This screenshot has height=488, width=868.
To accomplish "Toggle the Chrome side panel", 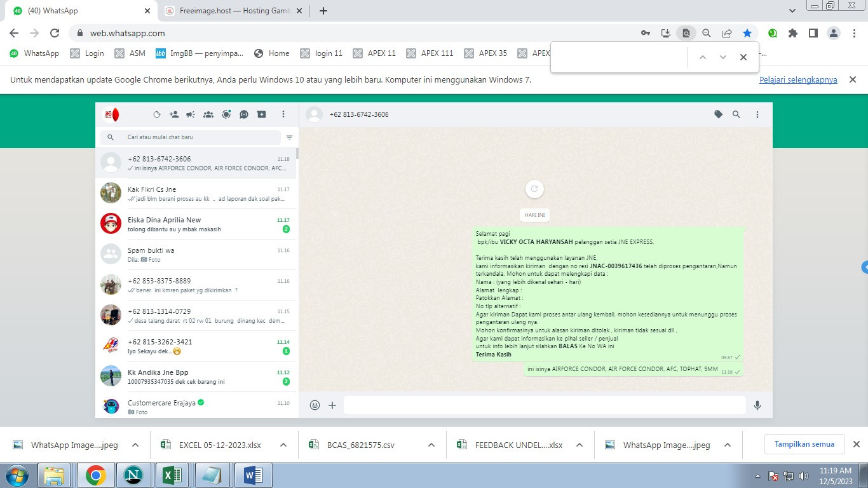I will tap(813, 33).
